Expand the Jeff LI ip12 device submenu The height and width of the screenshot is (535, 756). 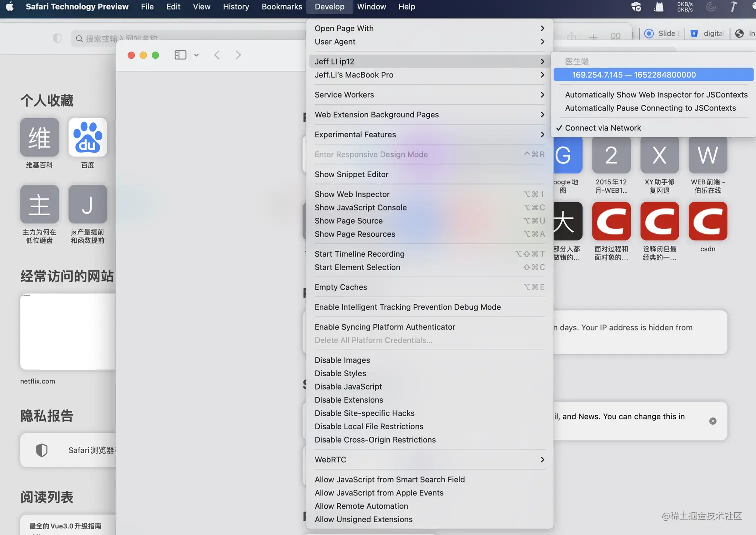(430, 62)
